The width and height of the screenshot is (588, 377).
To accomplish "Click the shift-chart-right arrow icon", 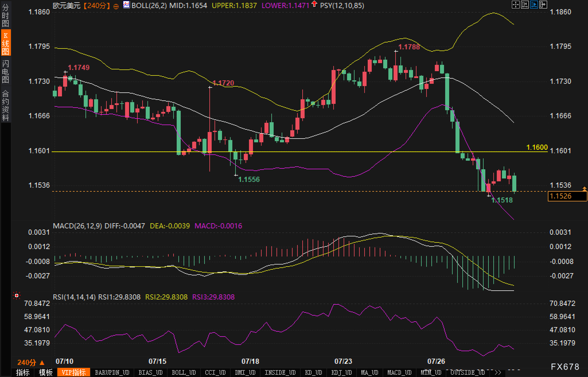I will click(x=543, y=5).
